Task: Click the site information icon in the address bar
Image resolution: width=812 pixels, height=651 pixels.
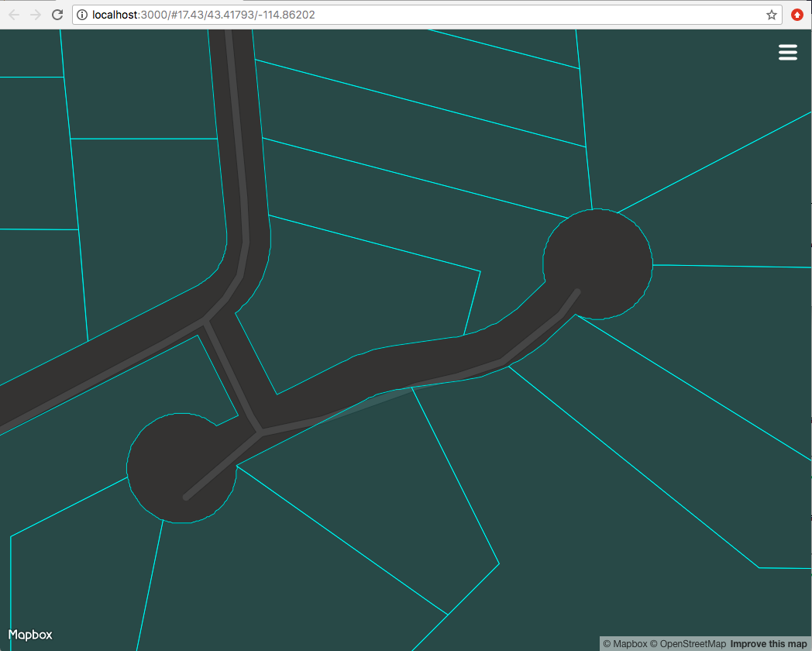Action: tap(81, 14)
